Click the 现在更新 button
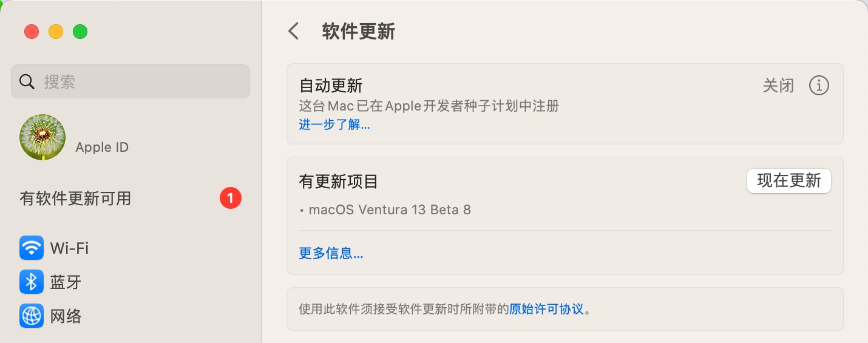 click(788, 181)
